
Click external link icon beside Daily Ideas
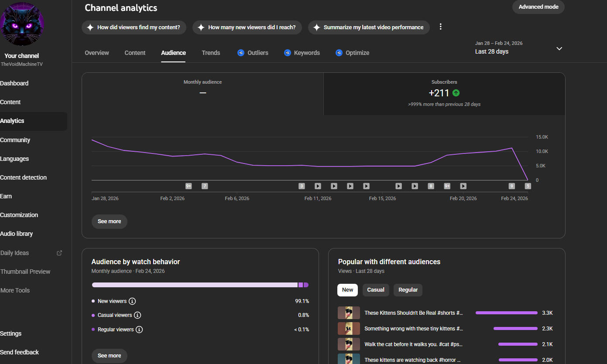(60, 253)
